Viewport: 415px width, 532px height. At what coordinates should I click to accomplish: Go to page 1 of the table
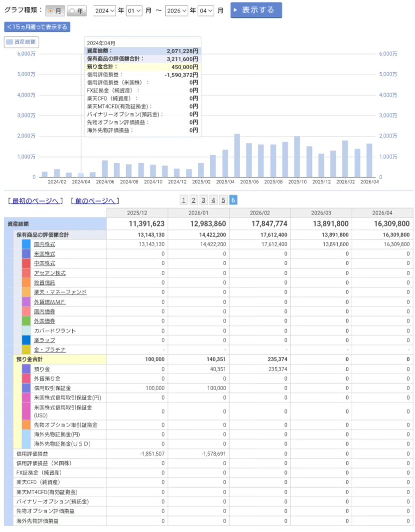pyautogui.click(x=184, y=200)
